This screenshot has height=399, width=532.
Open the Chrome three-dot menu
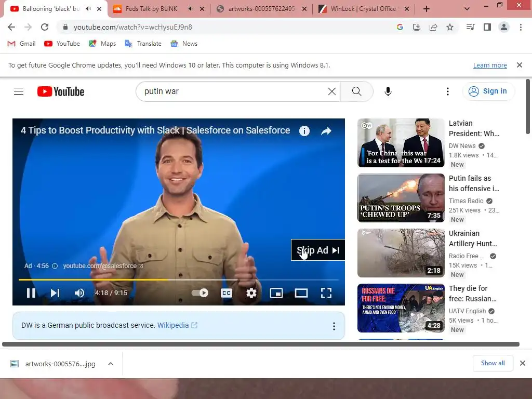[x=521, y=27]
